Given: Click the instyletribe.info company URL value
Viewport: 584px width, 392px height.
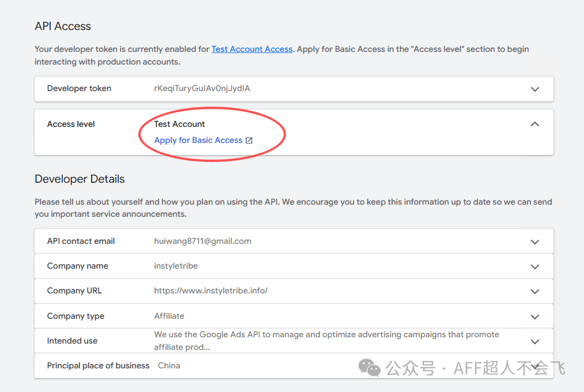Looking at the screenshot, I should pyautogui.click(x=210, y=291).
